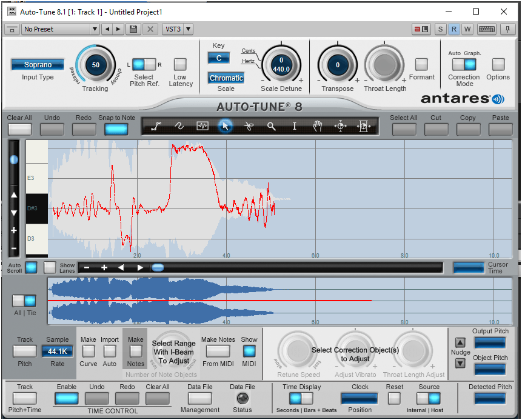This screenshot has width=522, height=420.
Task: Select the Arrow pointer tool
Action: click(226, 126)
